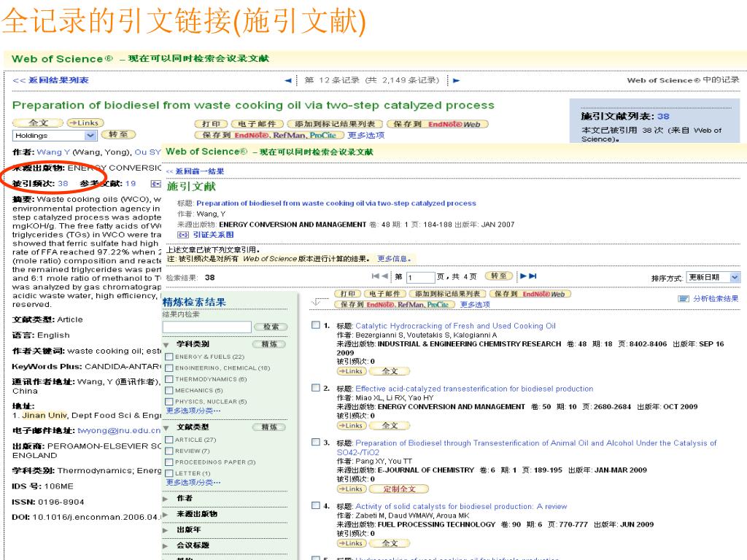Check the ARTICLE document type box

(x=169, y=440)
